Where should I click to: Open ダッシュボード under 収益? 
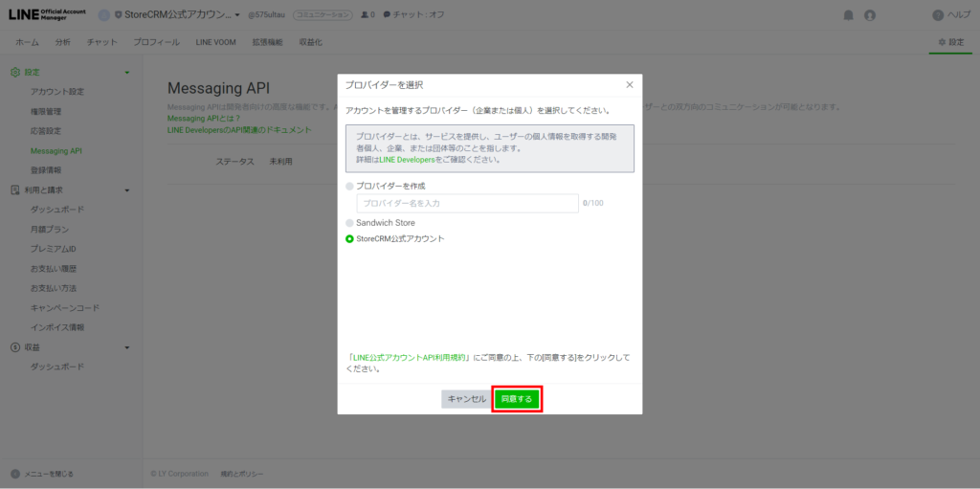point(56,367)
